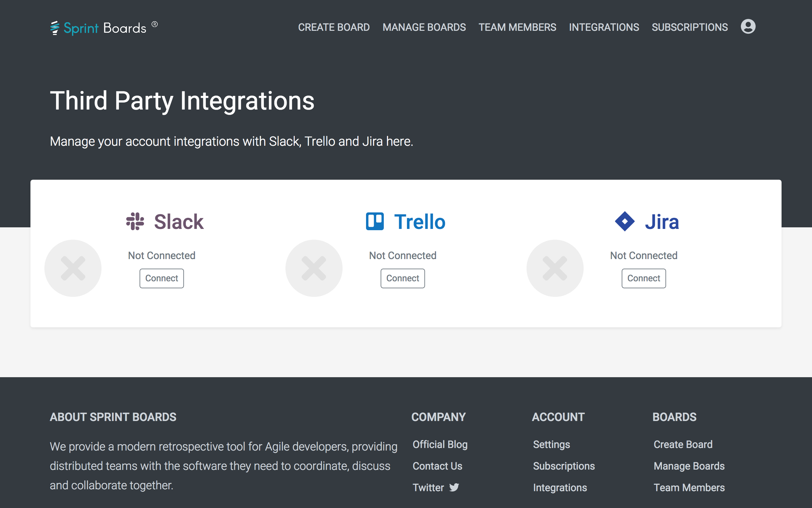Screen dimensions: 812x508
Task: Click the Account footer heading
Action: click(x=558, y=417)
